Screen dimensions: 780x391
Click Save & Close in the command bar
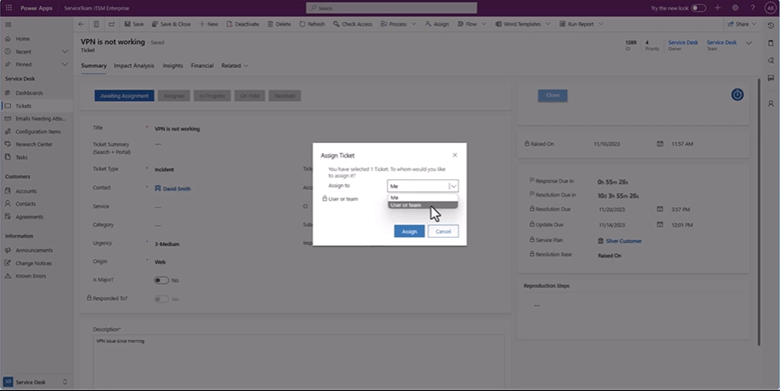coord(171,24)
